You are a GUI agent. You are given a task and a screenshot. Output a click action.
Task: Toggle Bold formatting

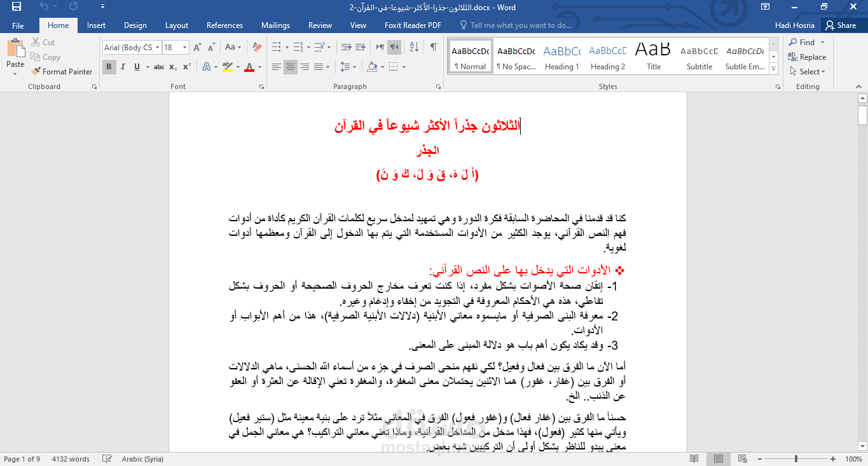[x=109, y=67]
